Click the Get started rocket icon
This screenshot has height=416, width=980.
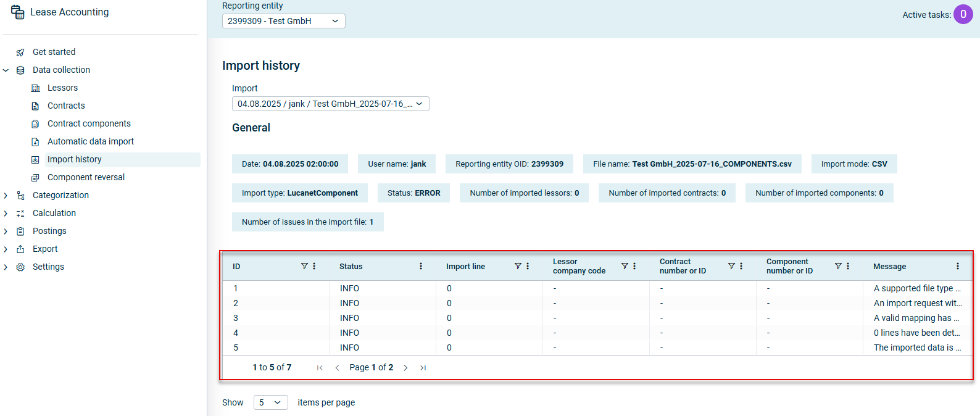(x=20, y=52)
